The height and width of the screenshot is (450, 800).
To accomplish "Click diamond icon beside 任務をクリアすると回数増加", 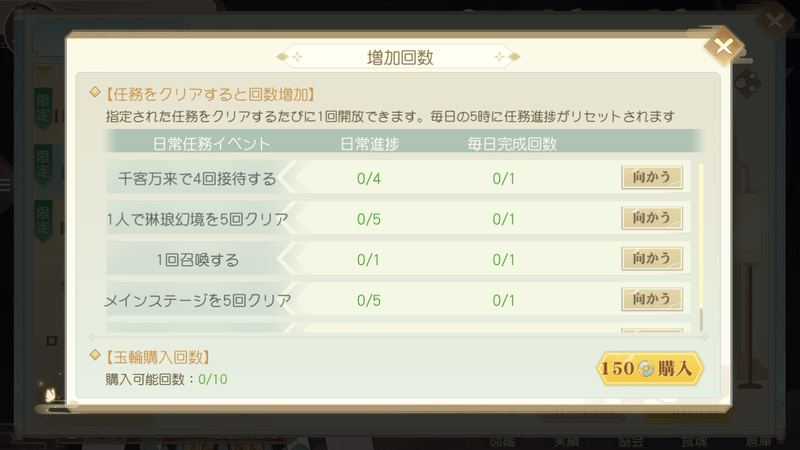I will (95, 94).
